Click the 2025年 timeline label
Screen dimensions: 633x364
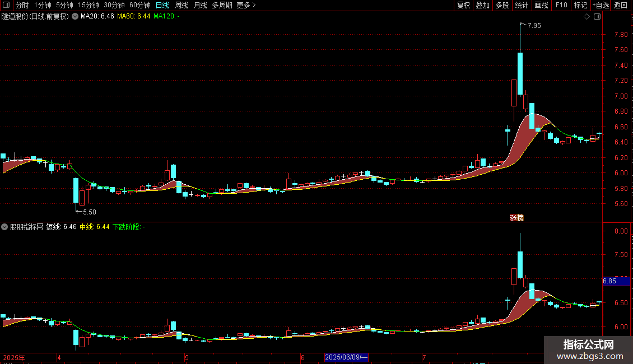click(14, 357)
